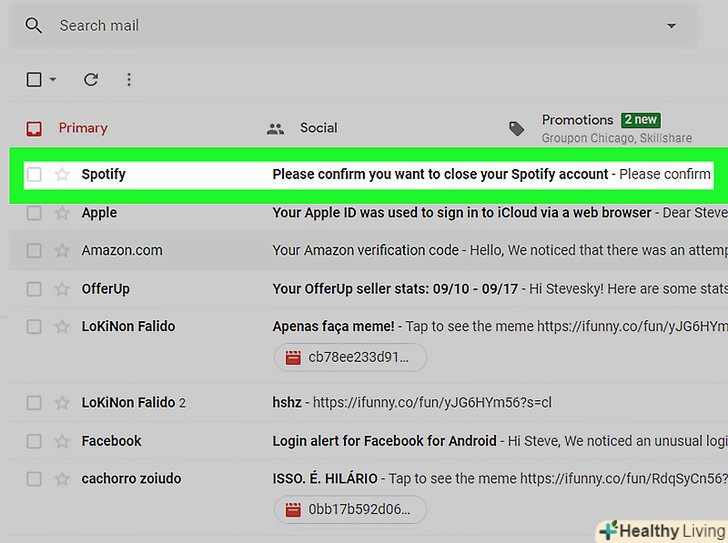Viewport: 728px width, 543px height.
Task: Click sender name Facebook
Action: coord(111,441)
